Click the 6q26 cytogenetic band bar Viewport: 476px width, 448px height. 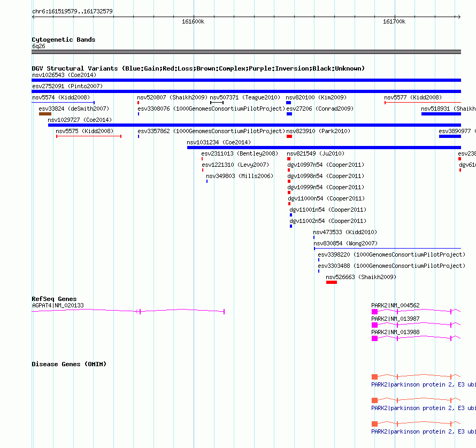(246, 52)
